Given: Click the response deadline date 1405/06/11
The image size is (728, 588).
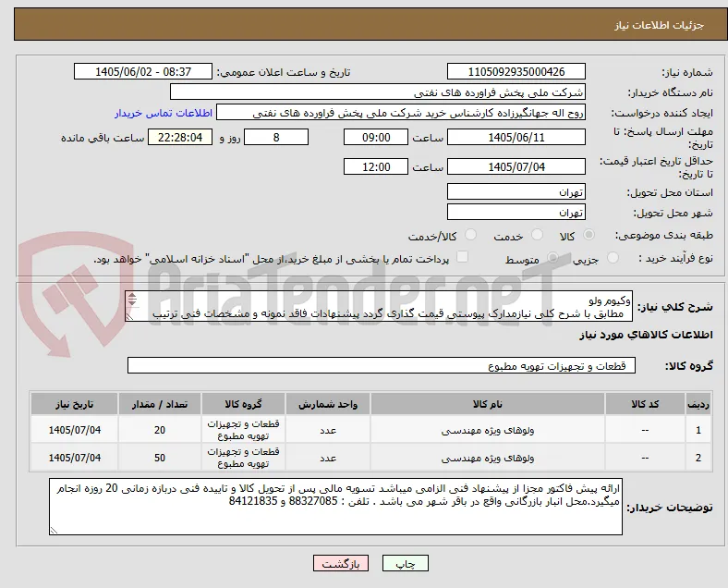Looking at the screenshot, I should click(516, 137).
